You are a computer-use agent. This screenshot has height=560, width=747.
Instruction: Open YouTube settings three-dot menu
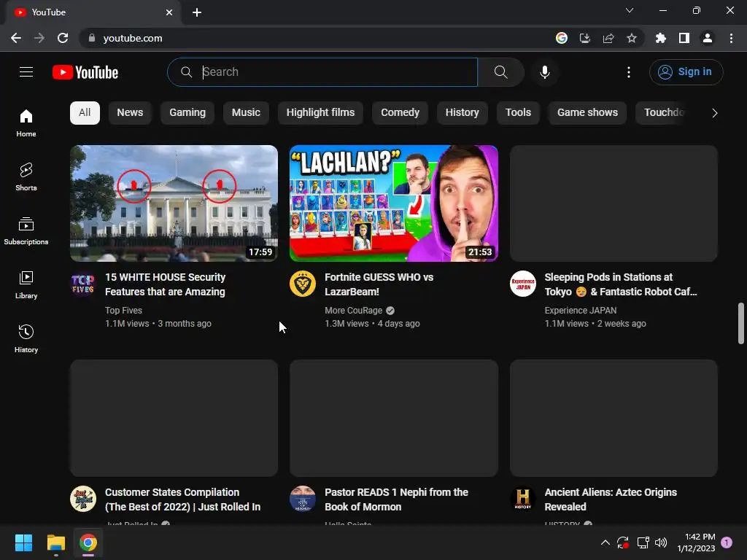point(628,72)
